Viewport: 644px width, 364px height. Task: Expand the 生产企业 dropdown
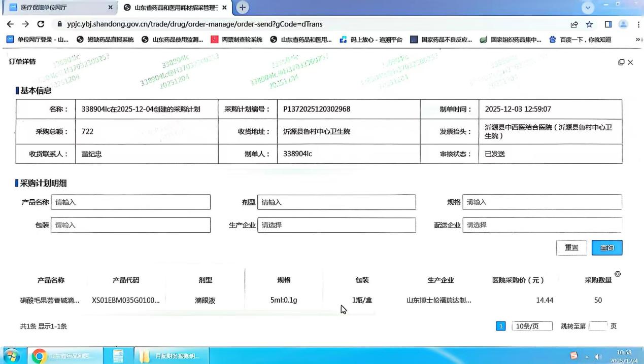click(336, 225)
